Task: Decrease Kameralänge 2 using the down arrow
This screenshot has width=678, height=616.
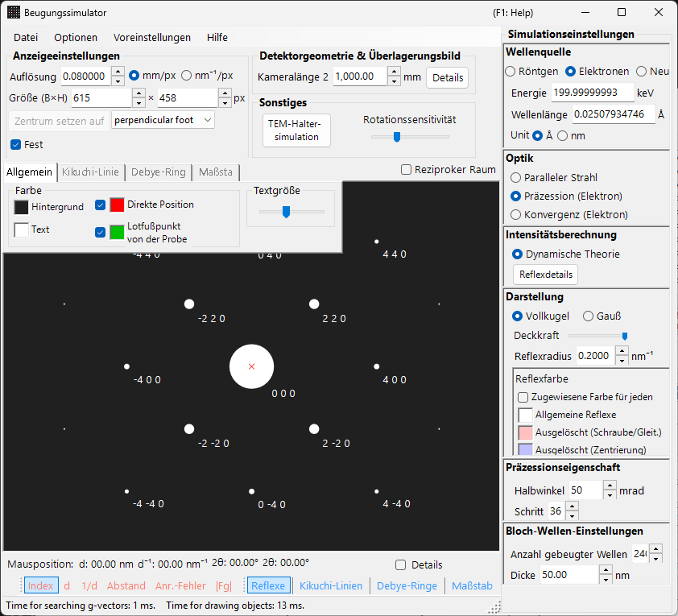Action: pos(394,81)
